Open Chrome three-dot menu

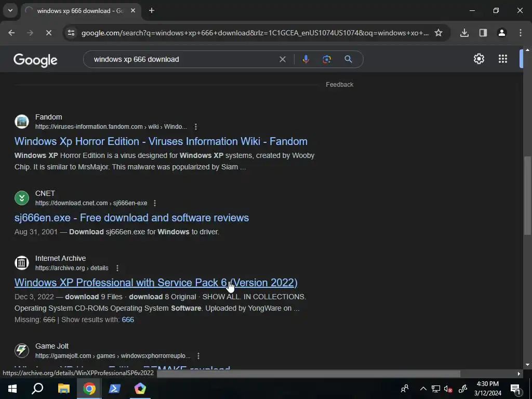pos(521,33)
